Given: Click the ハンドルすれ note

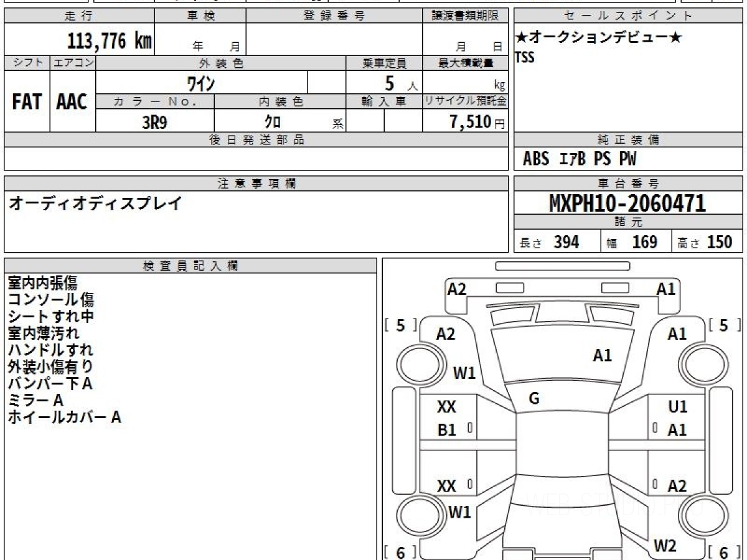Looking at the screenshot, I should (x=51, y=350).
